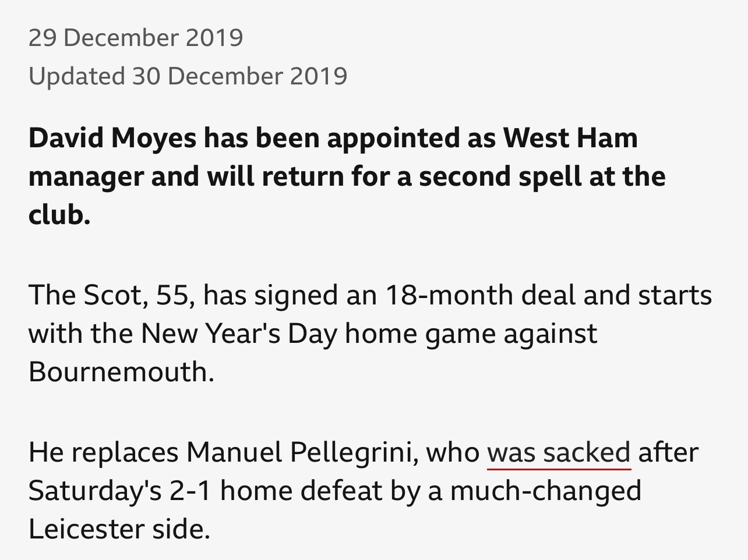Click the bold 'West Ham' text

tap(570, 138)
